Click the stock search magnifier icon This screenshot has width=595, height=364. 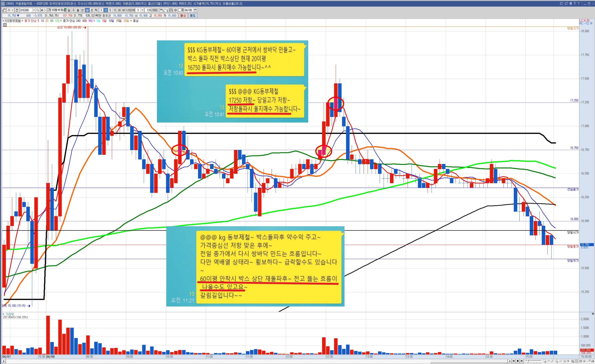tap(38, 10)
